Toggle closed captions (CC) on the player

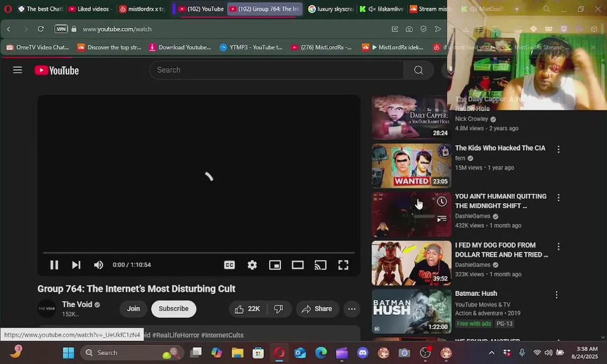click(229, 265)
